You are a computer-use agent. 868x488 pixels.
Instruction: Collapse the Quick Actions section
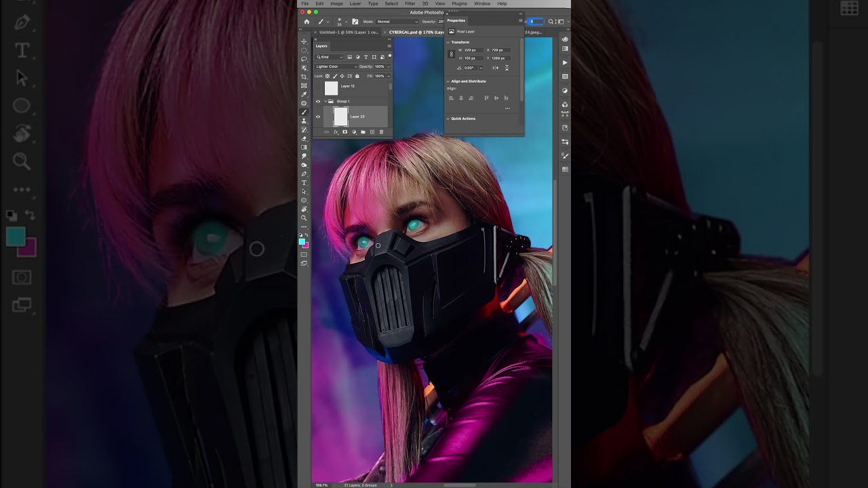pyautogui.click(x=448, y=119)
